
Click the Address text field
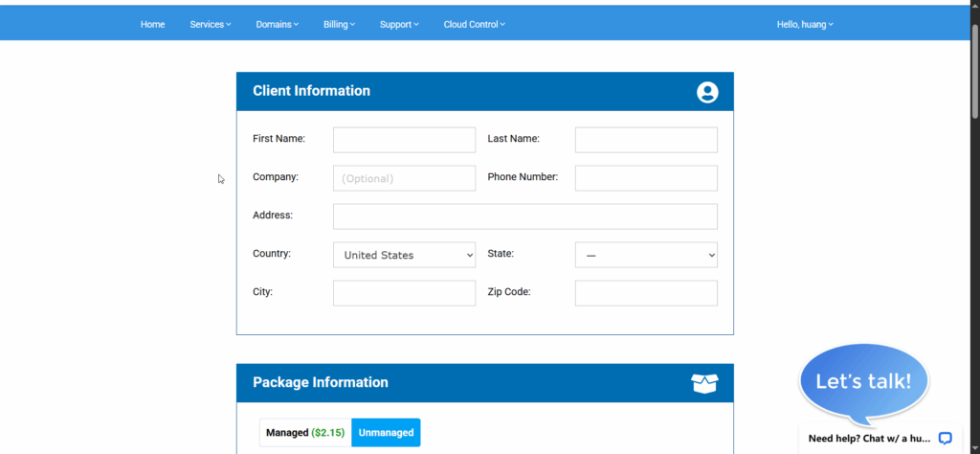click(524, 216)
